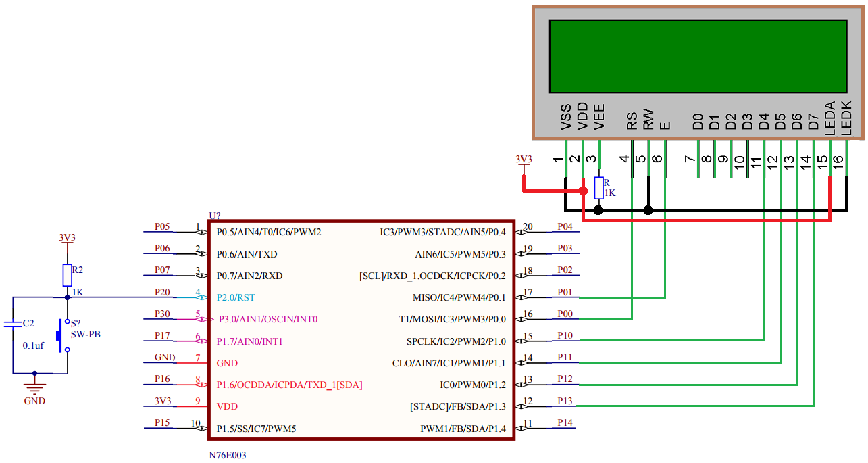The height and width of the screenshot is (463, 868).
Task: Select the LEDA pin label on the LCD
Action: tap(831, 116)
